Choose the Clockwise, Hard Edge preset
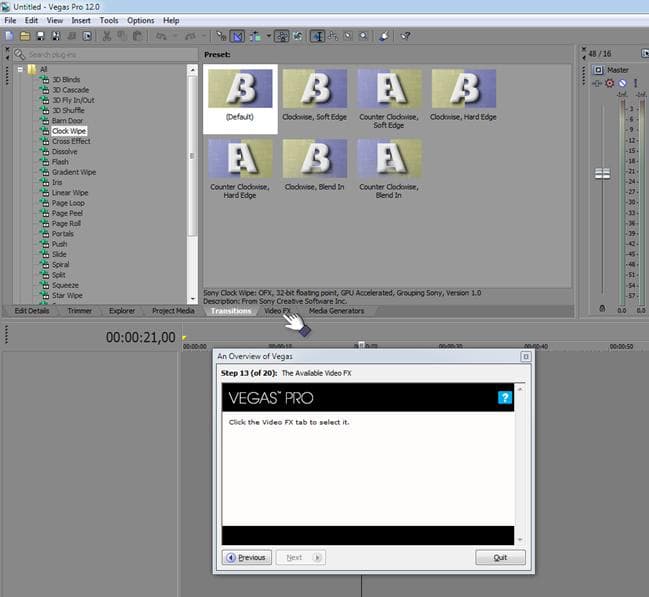This screenshot has height=597, width=649. [x=463, y=94]
